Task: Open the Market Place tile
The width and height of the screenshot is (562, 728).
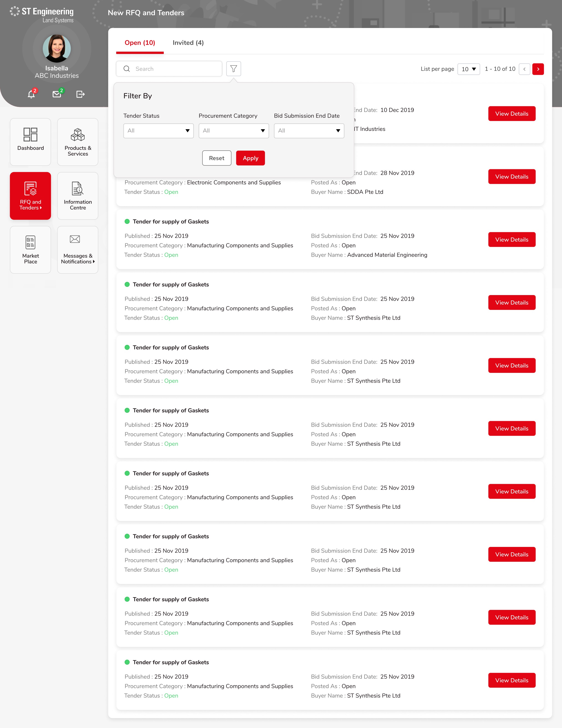Action: 30,250
